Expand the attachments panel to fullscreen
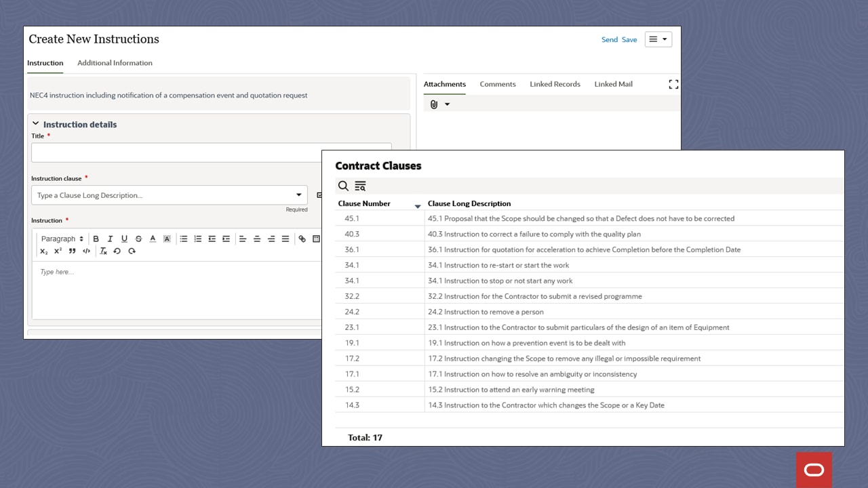This screenshot has height=488, width=868. [x=673, y=84]
